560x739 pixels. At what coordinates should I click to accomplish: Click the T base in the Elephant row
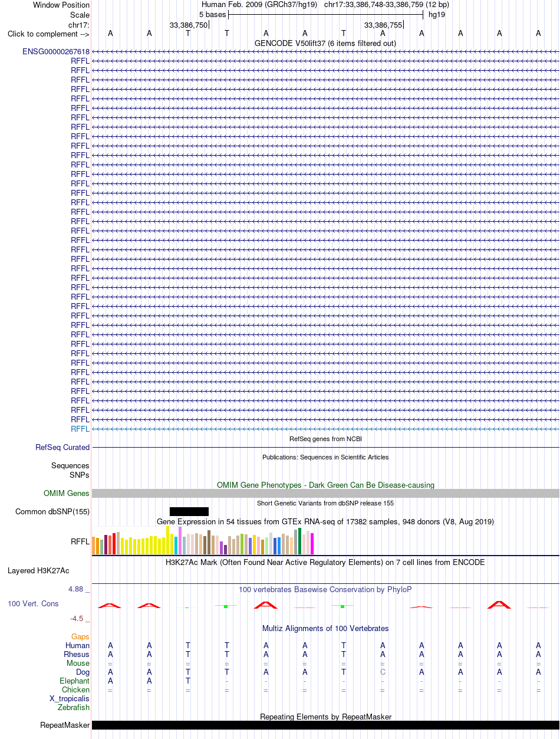click(x=188, y=681)
